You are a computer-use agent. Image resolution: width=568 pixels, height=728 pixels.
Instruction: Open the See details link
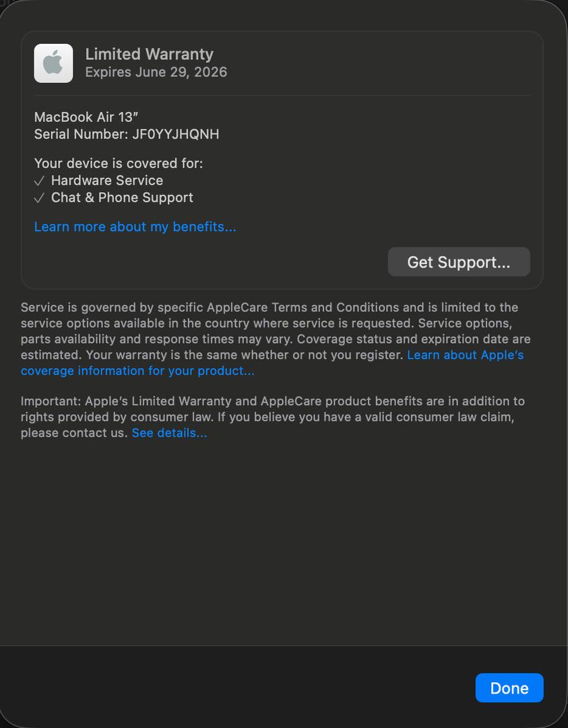169,433
